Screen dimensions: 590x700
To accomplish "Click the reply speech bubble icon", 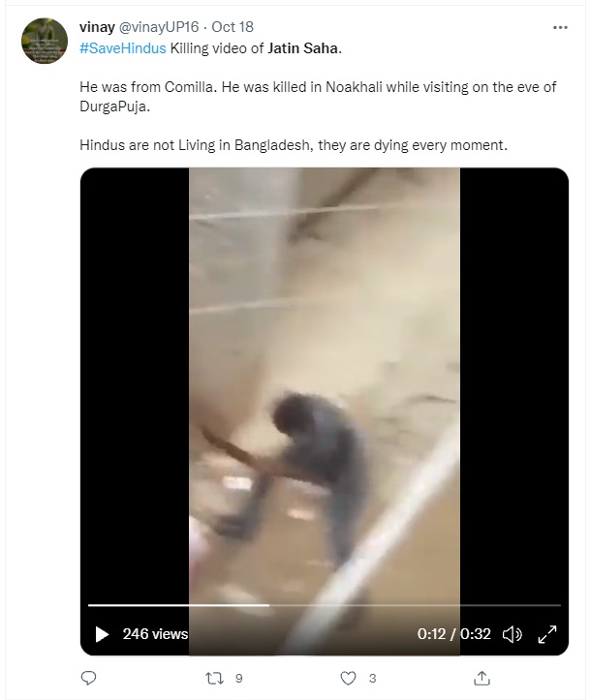I will [88, 678].
